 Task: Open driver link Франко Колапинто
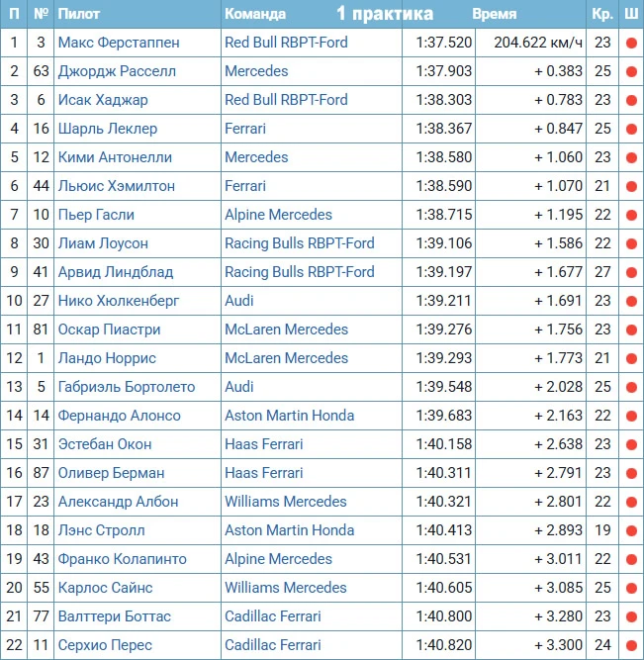(122, 558)
